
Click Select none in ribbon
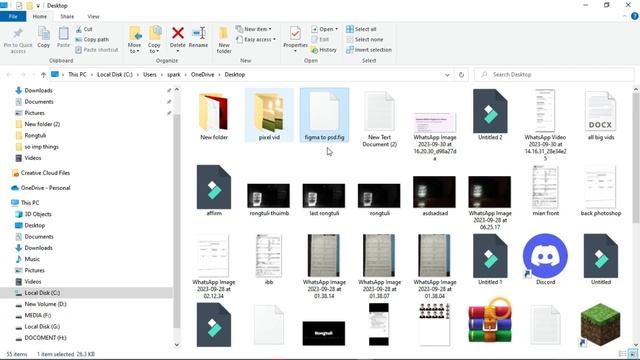pos(364,39)
